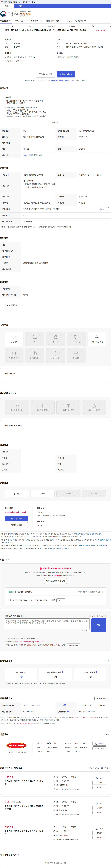Open job 환경팀 보일러담당자 모집 listing
111x868 pixels.
coord(24,782)
